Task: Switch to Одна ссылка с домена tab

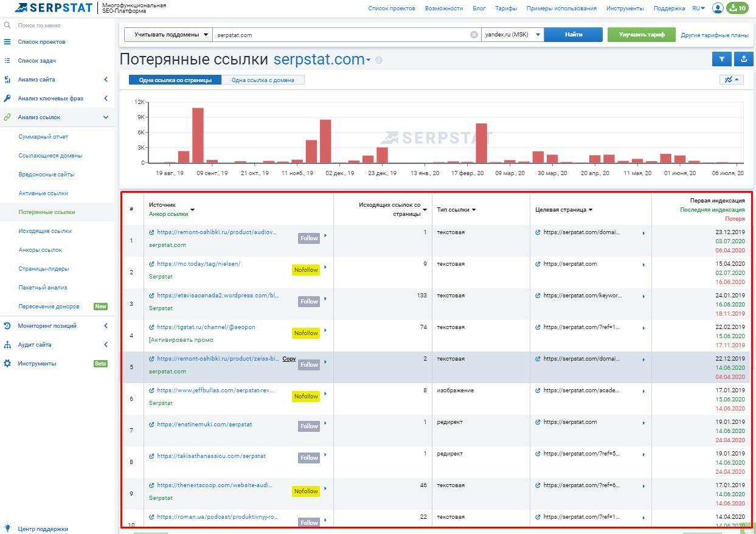Action: (263, 80)
